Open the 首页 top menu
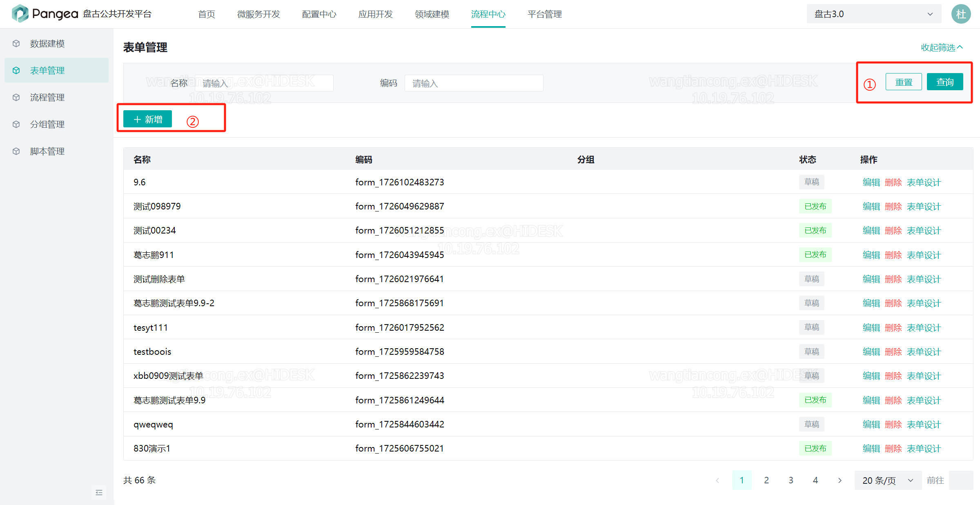Image resolution: width=980 pixels, height=505 pixels. (207, 14)
